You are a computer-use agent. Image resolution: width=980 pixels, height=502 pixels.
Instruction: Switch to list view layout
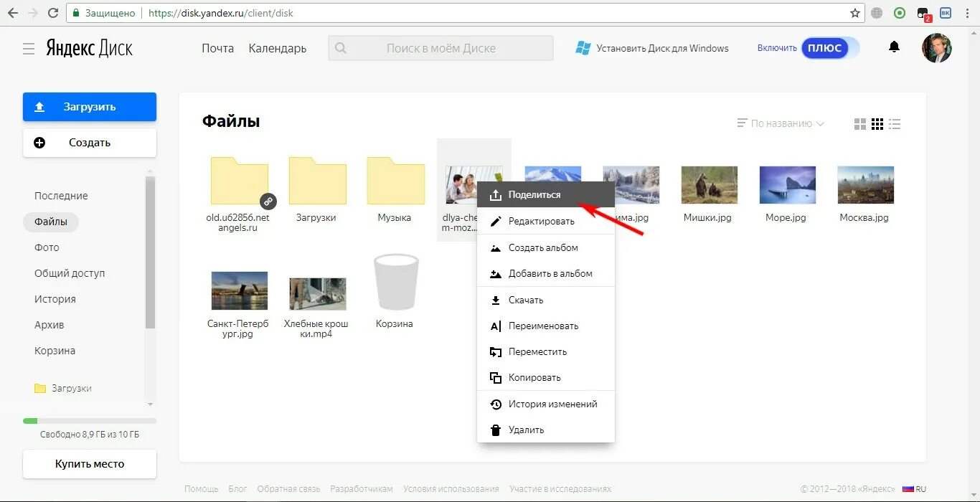[x=895, y=123]
